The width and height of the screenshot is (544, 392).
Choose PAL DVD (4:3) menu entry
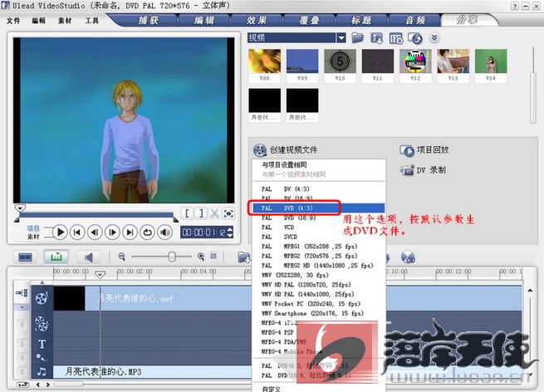point(318,208)
